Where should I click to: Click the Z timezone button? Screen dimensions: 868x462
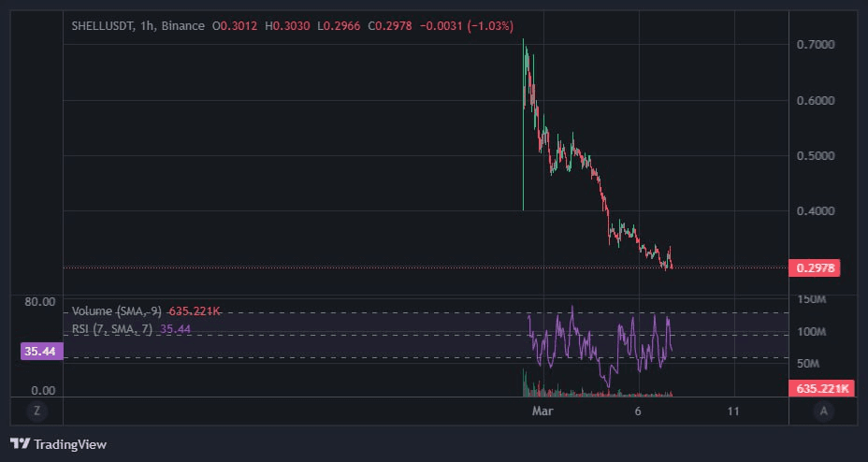[x=36, y=411]
